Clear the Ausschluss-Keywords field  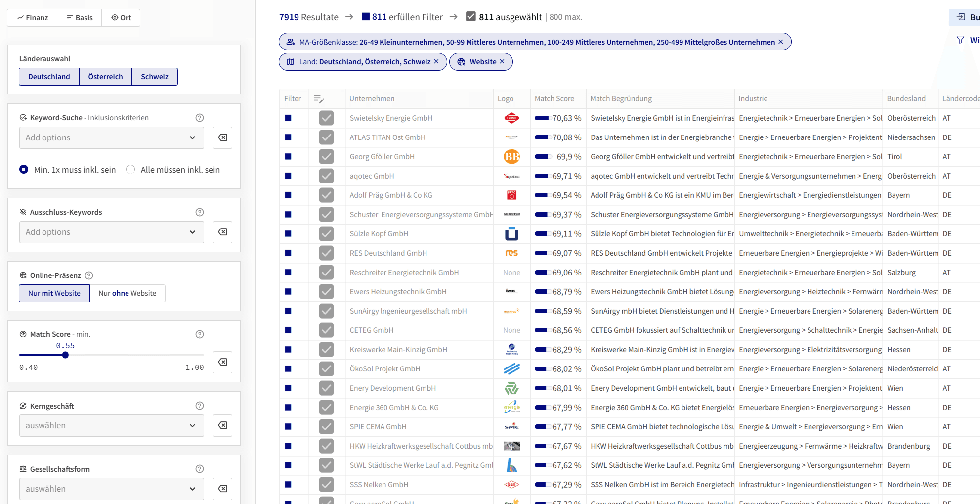tap(223, 232)
